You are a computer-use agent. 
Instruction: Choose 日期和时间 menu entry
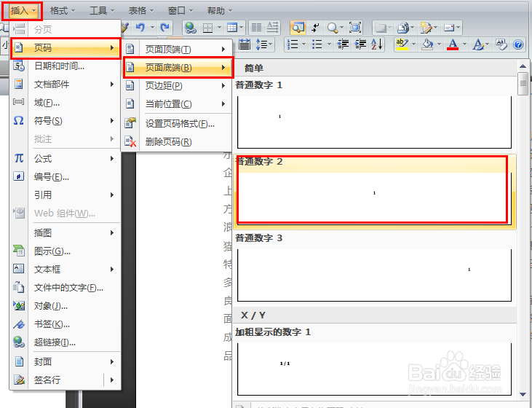pyautogui.click(x=65, y=66)
